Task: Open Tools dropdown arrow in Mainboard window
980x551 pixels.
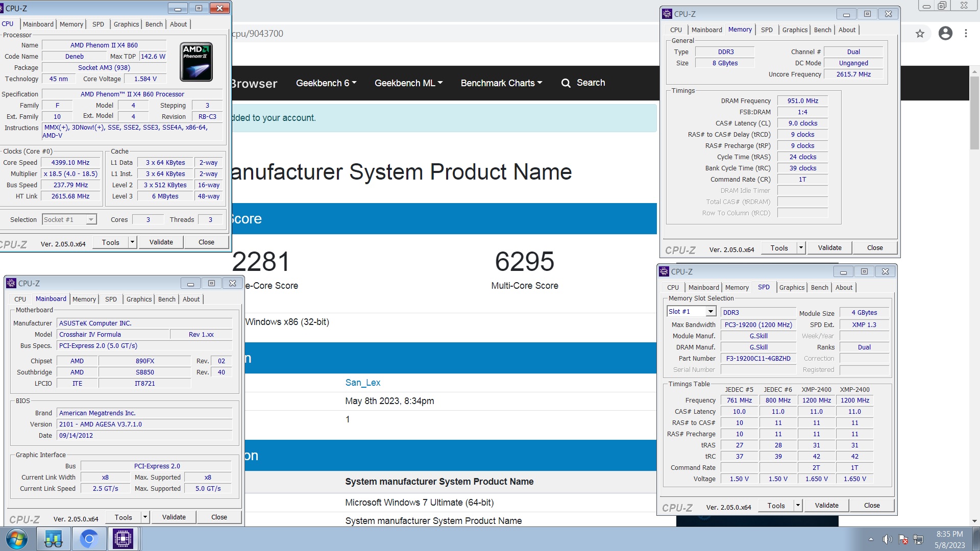Action: click(x=145, y=517)
